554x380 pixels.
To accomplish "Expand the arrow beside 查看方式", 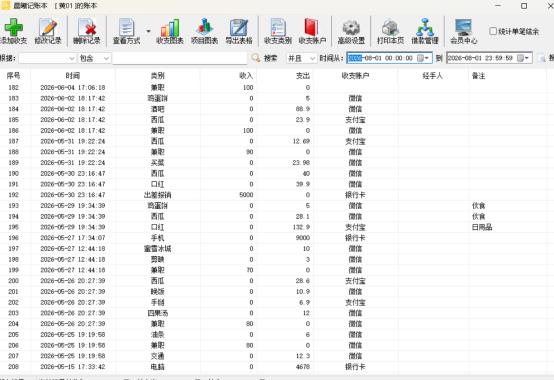I will point(148,31).
